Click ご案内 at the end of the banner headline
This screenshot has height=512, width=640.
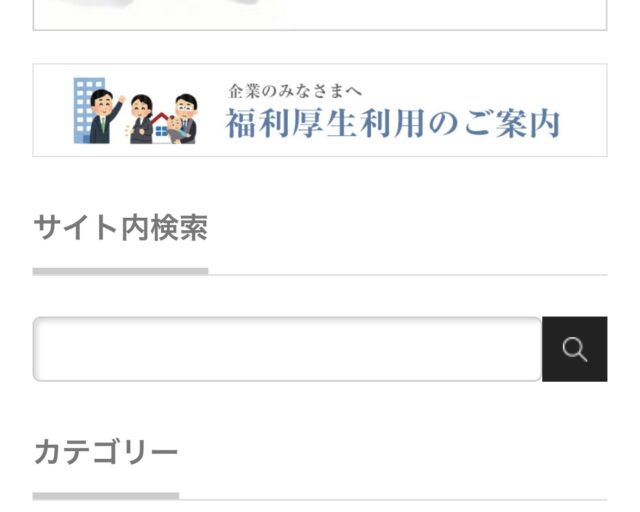(x=512, y=123)
